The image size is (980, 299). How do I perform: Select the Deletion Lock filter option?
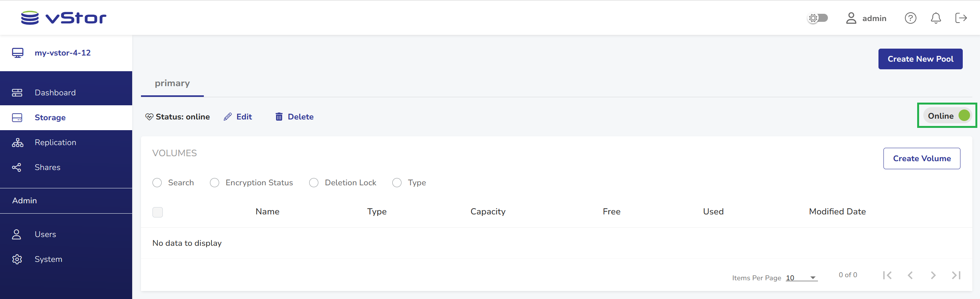point(314,183)
